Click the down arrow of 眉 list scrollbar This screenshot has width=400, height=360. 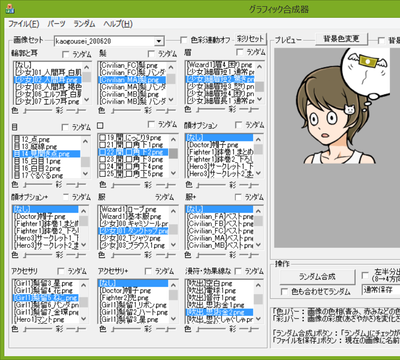point(260,99)
